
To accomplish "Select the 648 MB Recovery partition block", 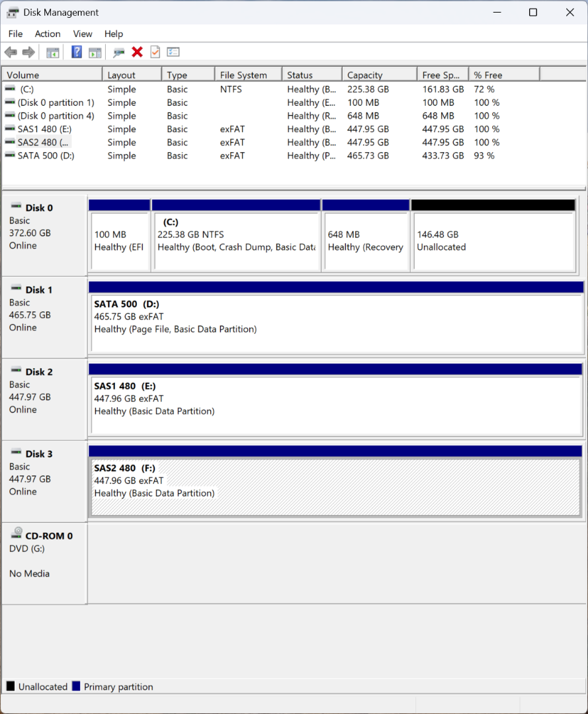I will (x=366, y=235).
